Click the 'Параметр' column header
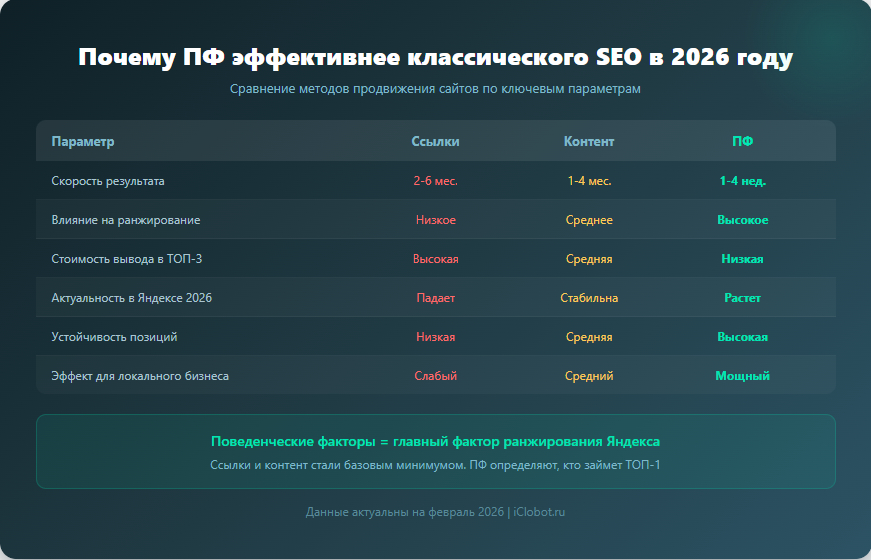This screenshot has width=871, height=560. [x=83, y=141]
